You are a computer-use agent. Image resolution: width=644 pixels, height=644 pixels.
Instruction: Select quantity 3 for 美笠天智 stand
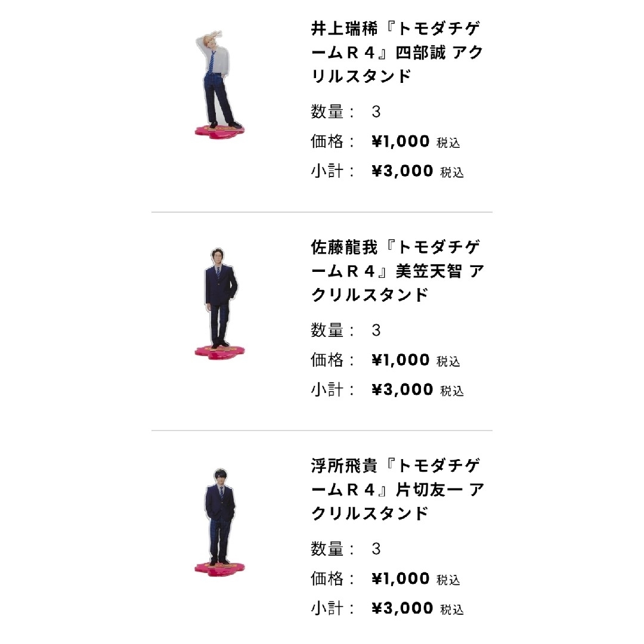pos(376,330)
